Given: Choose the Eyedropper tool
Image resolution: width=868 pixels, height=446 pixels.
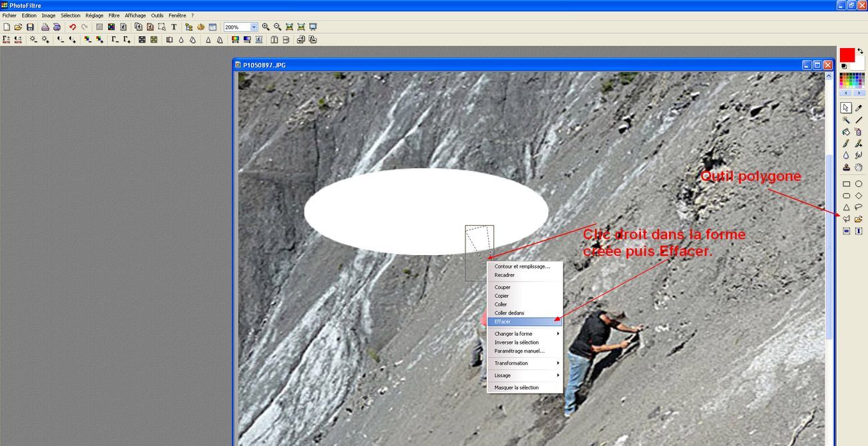Looking at the screenshot, I should pos(859,108).
